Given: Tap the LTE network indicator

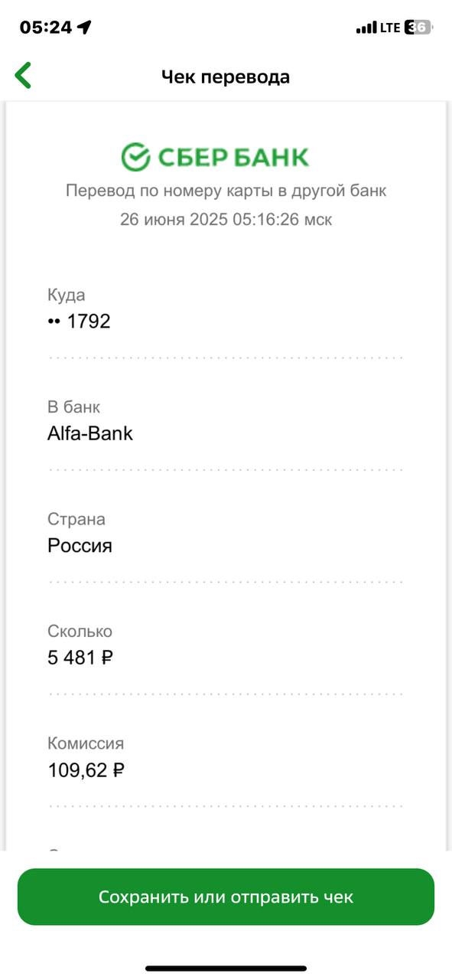Looking at the screenshot, I should tap(390, 28).
